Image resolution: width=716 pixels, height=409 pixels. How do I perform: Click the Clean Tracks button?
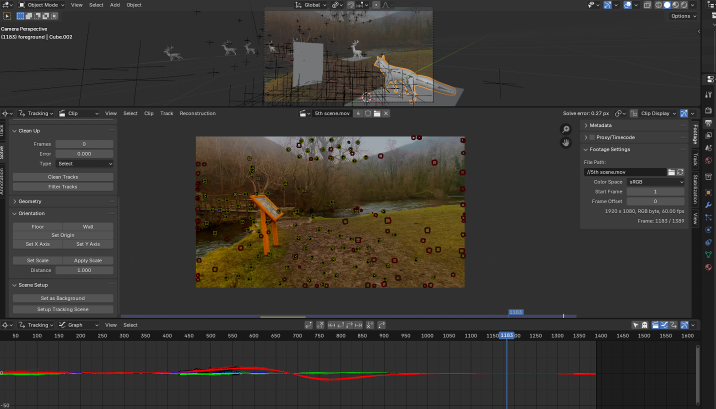click(63, 177)
